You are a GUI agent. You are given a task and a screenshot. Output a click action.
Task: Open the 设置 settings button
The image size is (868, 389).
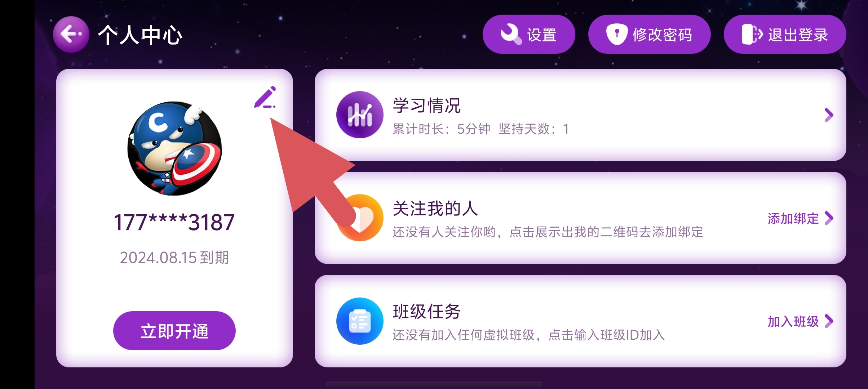click(x=529, y=34)
